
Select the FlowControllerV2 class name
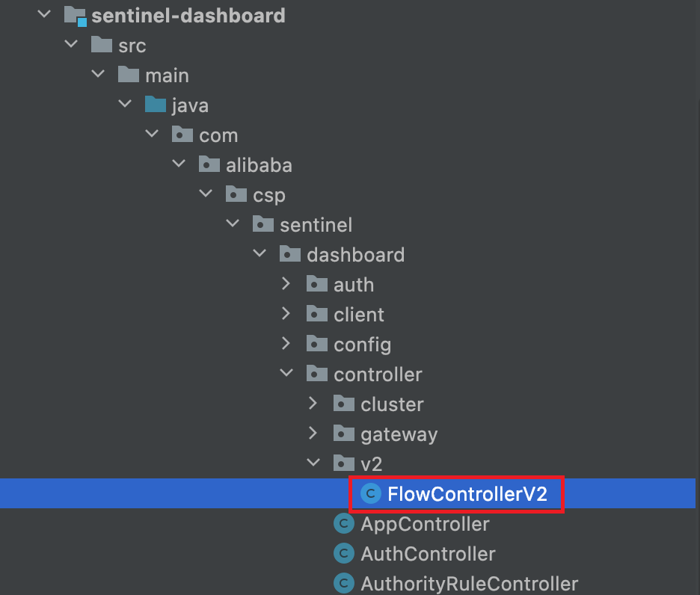coord(467,494)
